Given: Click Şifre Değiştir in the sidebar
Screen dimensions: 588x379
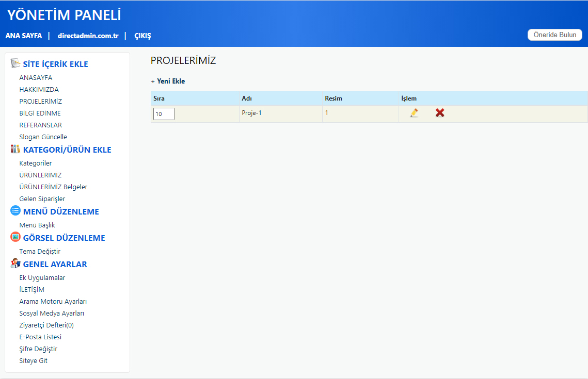Looking at the screenshot, I should click(x=38, y=349).
